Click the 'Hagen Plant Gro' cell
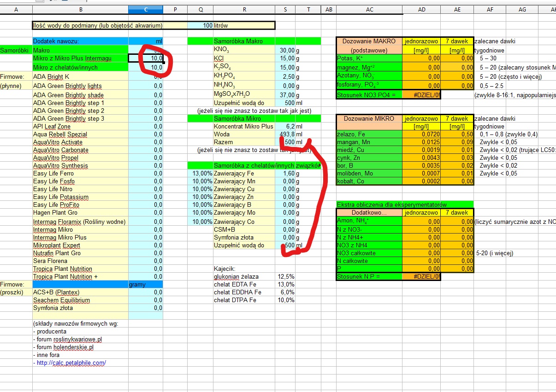This screenshot has width=556, height=392. pyautogui.click(x=80, y=213)
